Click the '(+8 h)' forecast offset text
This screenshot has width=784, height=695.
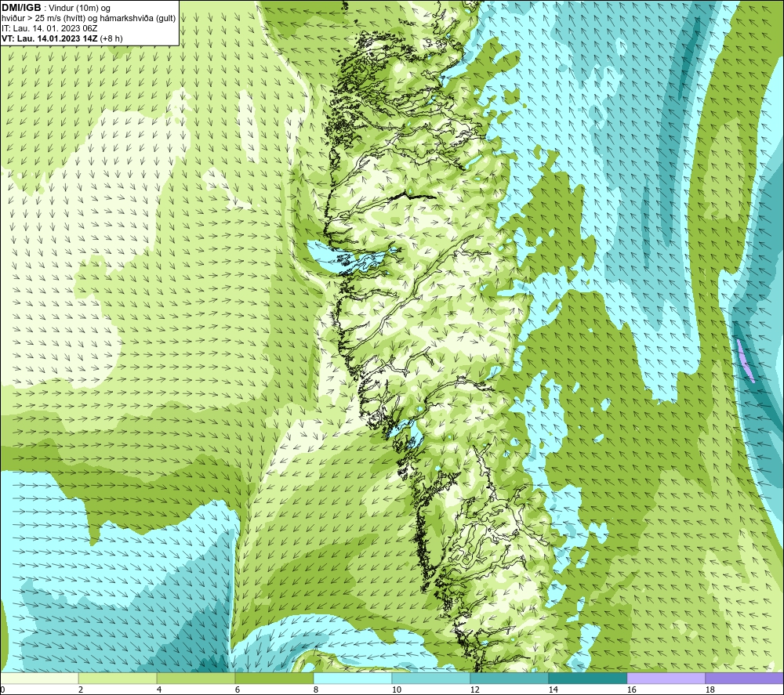111,38
